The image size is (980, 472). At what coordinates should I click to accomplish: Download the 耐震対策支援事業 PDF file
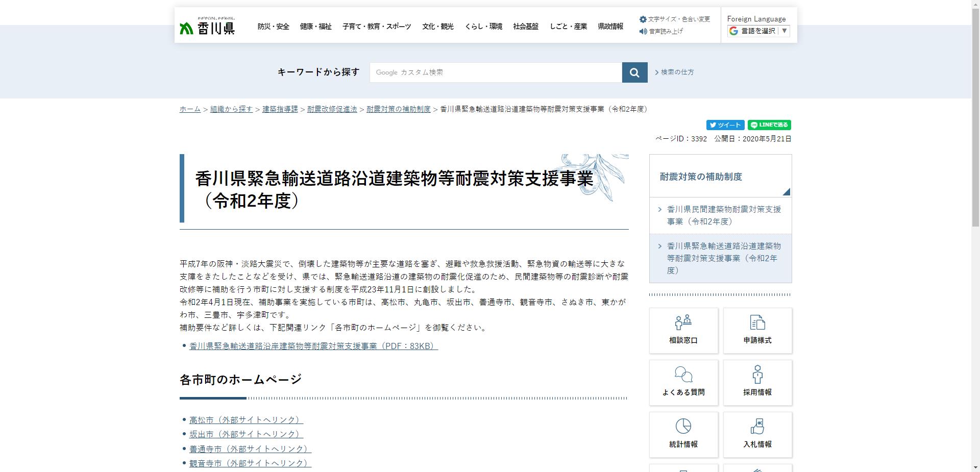(312, 345)
